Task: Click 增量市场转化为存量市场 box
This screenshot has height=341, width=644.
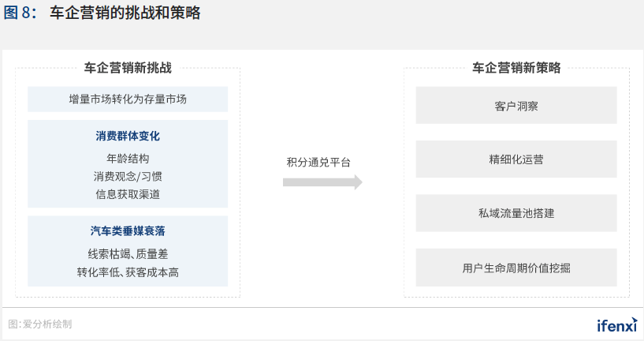Action: 128,99
